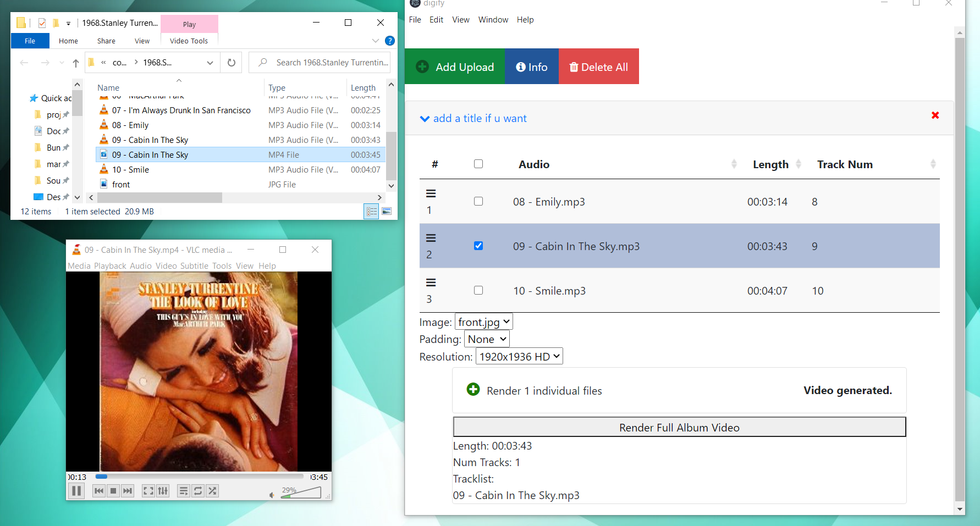Image resolution: width=980 pixels, height=526 pixels.
Task: Sort table by Length column arrows
Action: [799, 164]
